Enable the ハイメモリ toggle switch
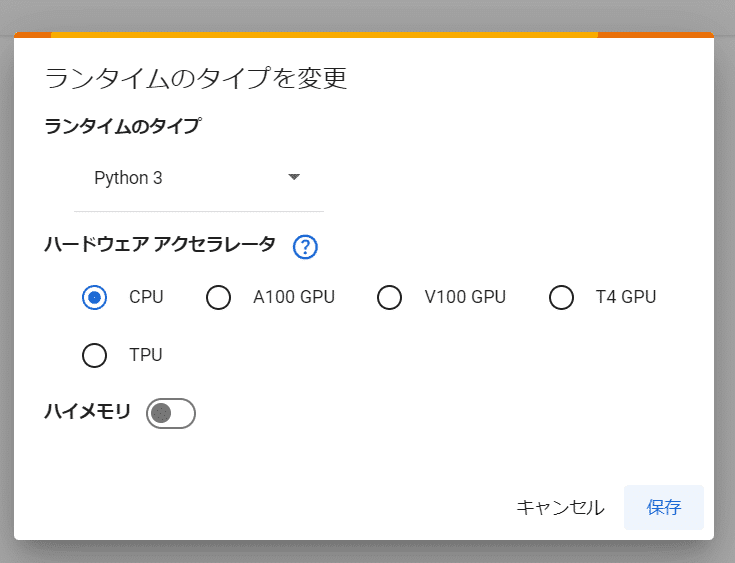This screenshot has height=563, width=735. 171,412
